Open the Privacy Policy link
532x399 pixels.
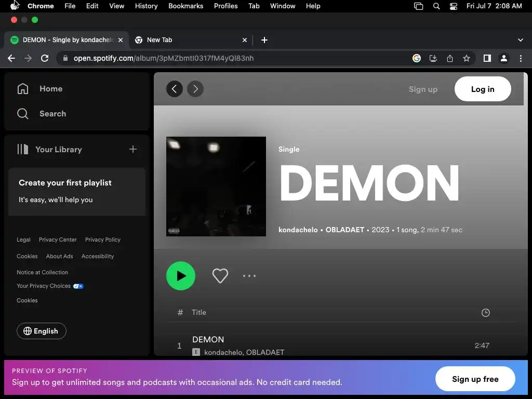(103, 240)
